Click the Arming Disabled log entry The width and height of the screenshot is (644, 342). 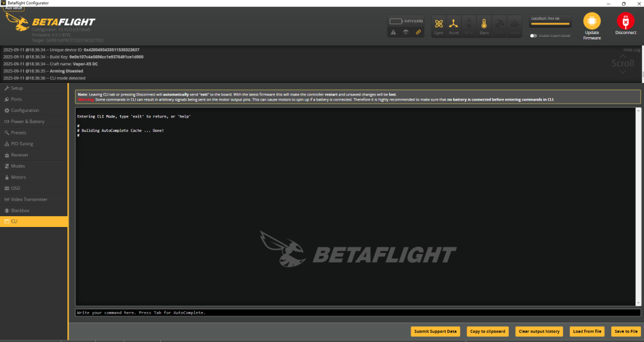coord(43,71)
